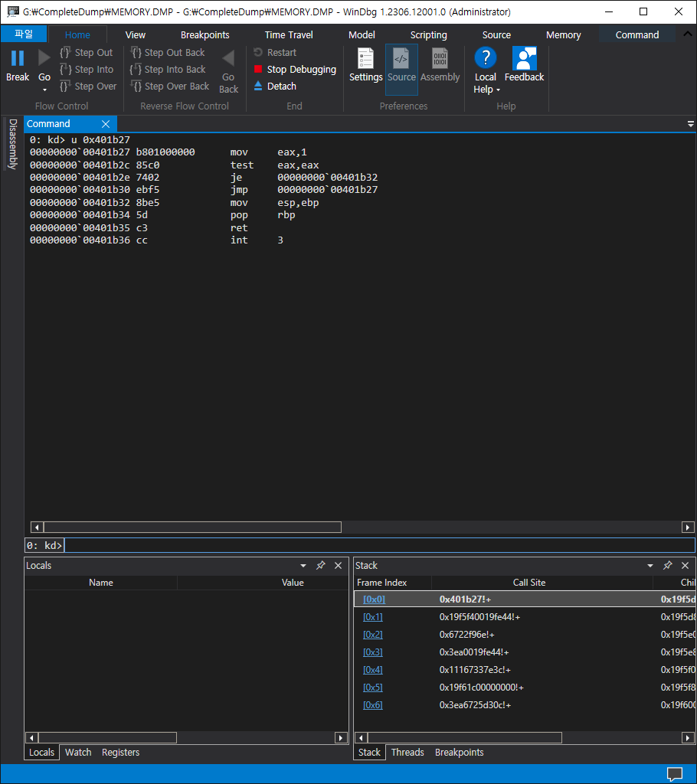
Task: Switch to the Threads tab
Action: click(407, 752)
